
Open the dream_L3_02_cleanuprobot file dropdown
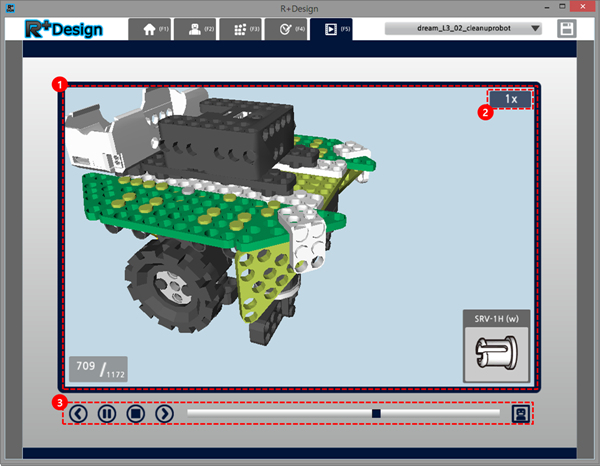tap(464, 29)
